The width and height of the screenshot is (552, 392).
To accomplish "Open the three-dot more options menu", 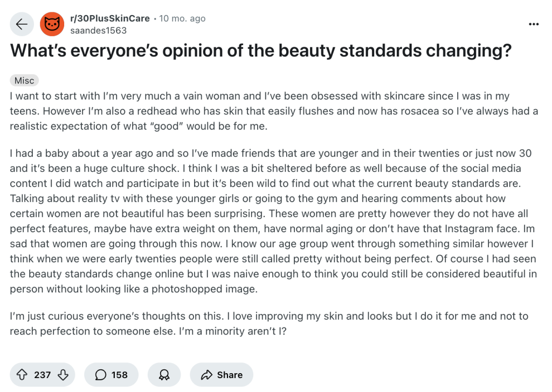I will click(x=534, y=24).
